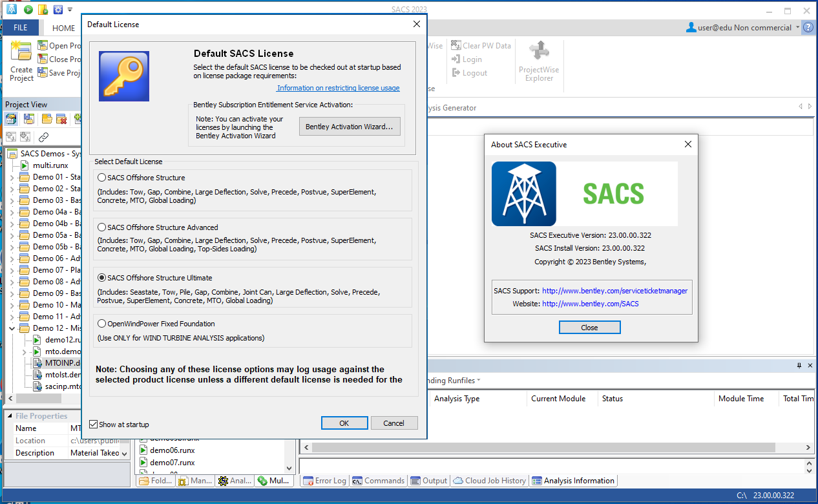The image size is (818, 504).
Task: Select demo07.runx in the file list
Action: point(172,463)
